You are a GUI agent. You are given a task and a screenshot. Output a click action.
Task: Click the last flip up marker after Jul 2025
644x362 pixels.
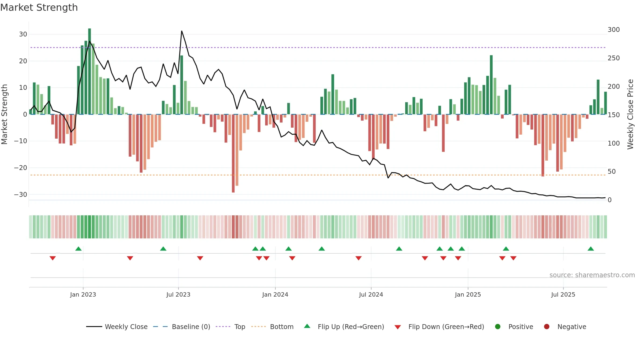[x=591, y=249]
